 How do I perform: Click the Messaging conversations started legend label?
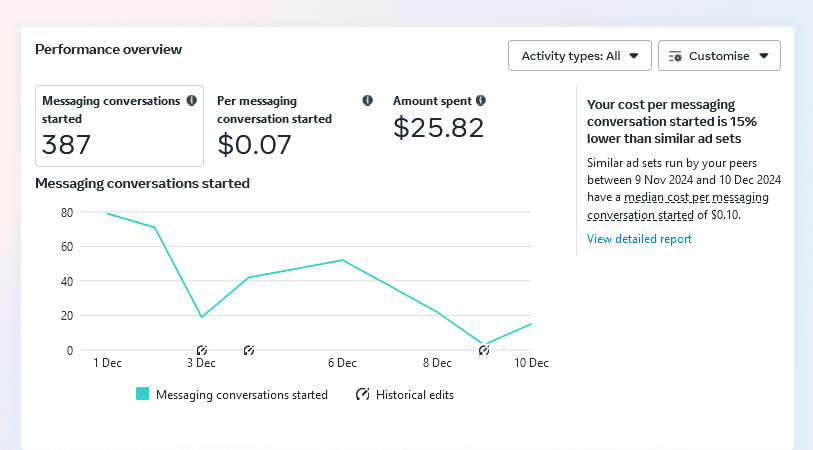click(242, 395)
